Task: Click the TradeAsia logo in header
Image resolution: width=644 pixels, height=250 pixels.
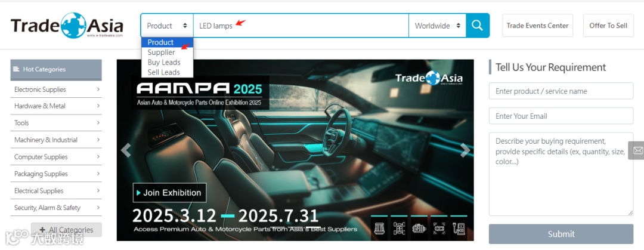Action: (x=67, y=26)
